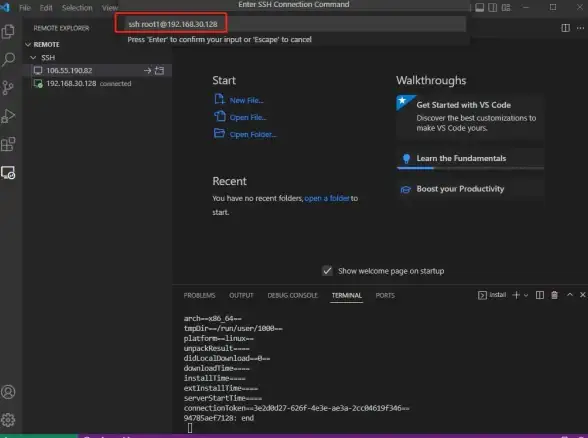The height and width of the screenshot is (438, 588).
Task: Connect to 106.55.190.82 in current window
Action: (147, 70)
